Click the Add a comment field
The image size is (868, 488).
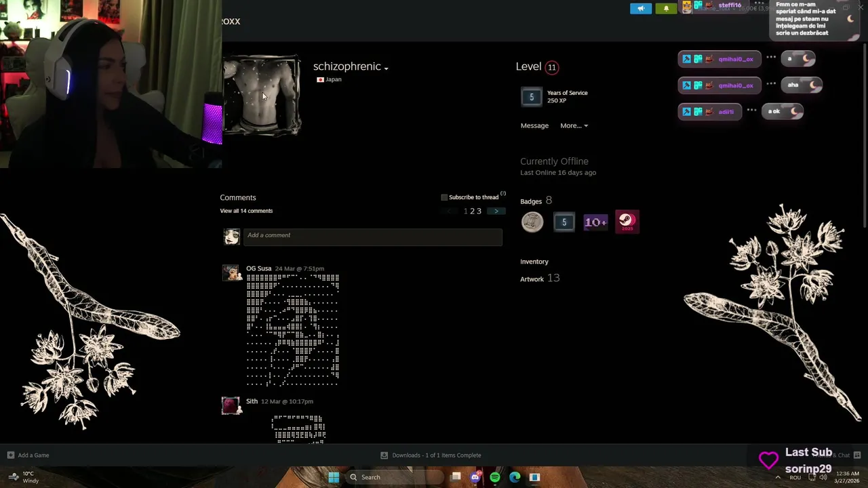click(372, 236)
